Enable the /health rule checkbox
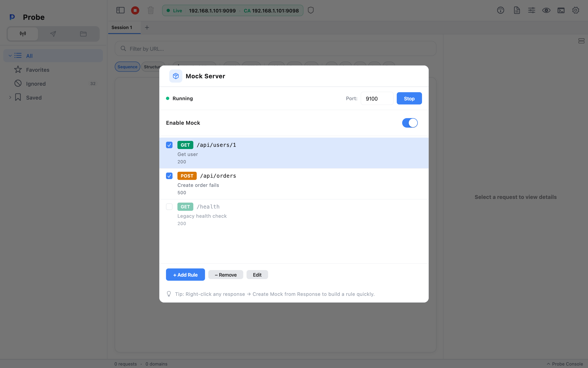 coord(169,207)
